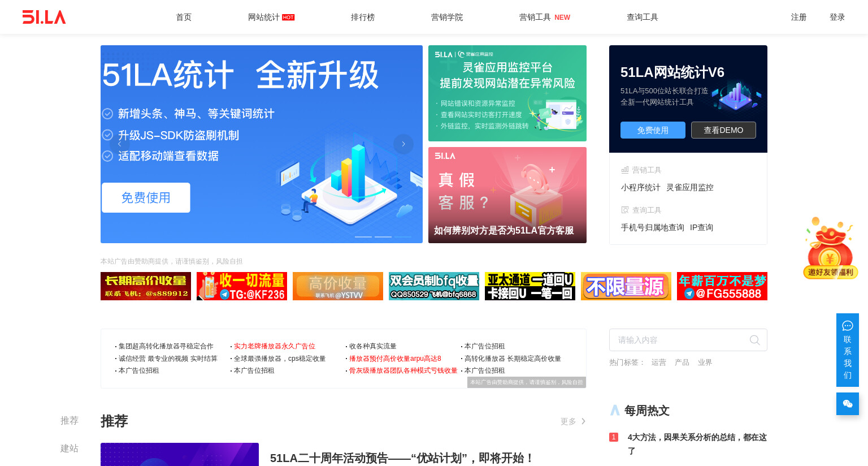Screen dimensions: 868x466
Task: Open 小程序统计 link
Action: click(641, 187)
